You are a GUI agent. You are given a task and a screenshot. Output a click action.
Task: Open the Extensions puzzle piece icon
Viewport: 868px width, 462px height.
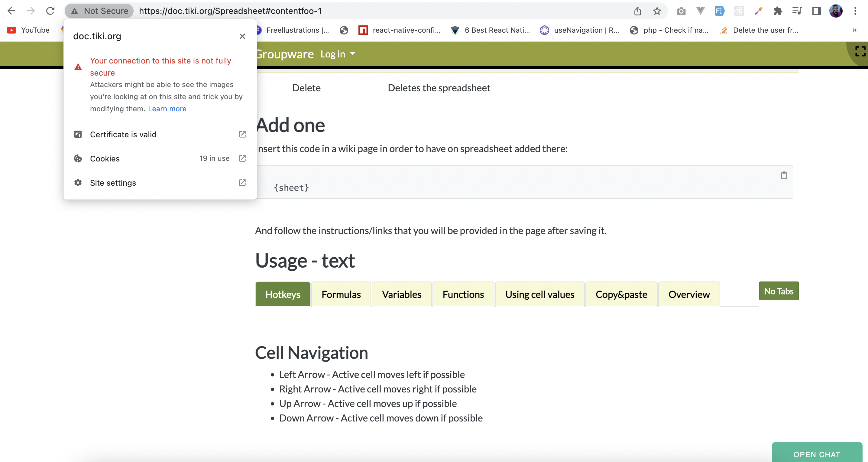click(778, 11)
